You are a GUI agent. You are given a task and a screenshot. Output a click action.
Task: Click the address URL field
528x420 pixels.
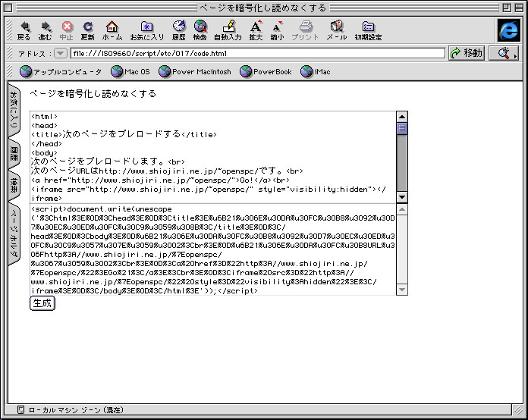(258, 53)
